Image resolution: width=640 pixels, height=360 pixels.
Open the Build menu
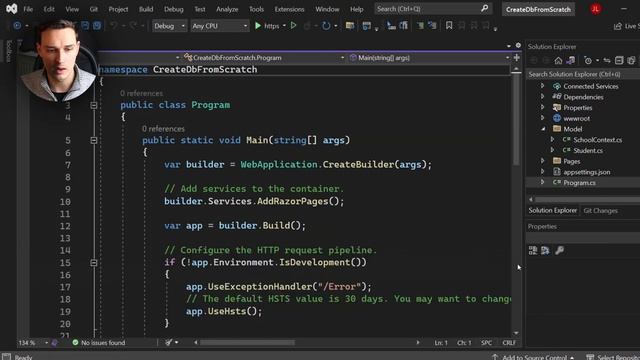146,9
